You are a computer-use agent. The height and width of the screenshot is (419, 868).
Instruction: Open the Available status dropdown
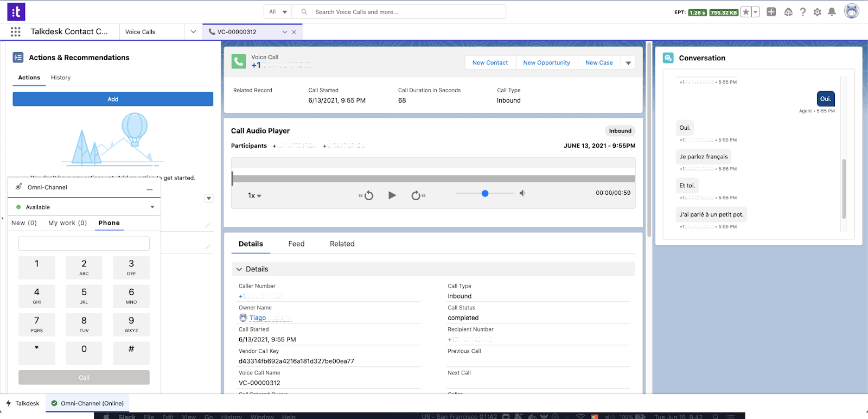point(152,207)
